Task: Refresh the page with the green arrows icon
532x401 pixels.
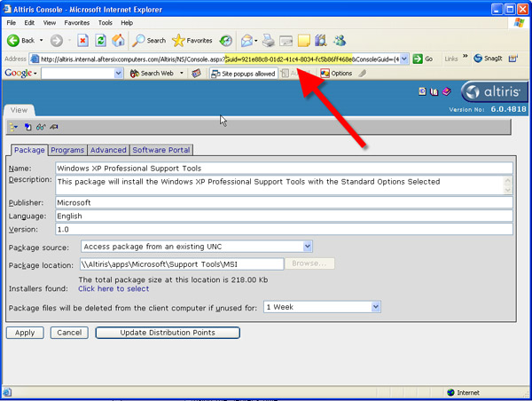Action: pos(100,41)
